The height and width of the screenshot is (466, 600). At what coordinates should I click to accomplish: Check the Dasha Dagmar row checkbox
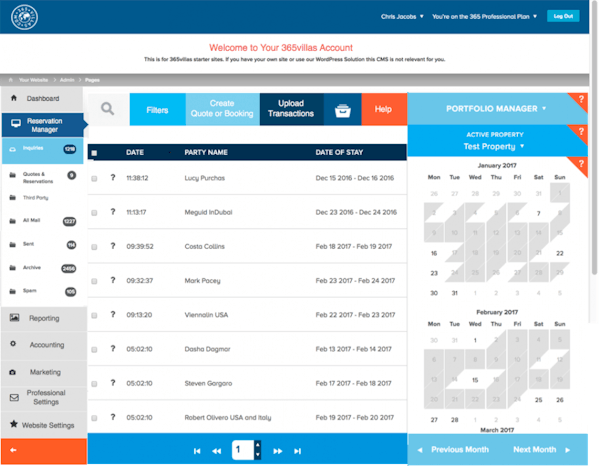coord(94,350)
